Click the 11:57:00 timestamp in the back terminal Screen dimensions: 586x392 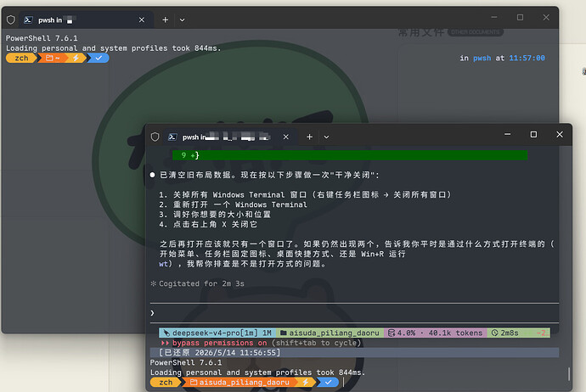coord(527,59)
